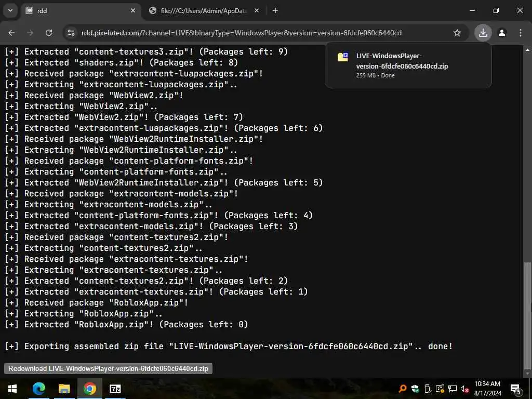Open File Explorer from taskbar
The height and width of the screenshot is (399, 532).
(x=64, y=389)
